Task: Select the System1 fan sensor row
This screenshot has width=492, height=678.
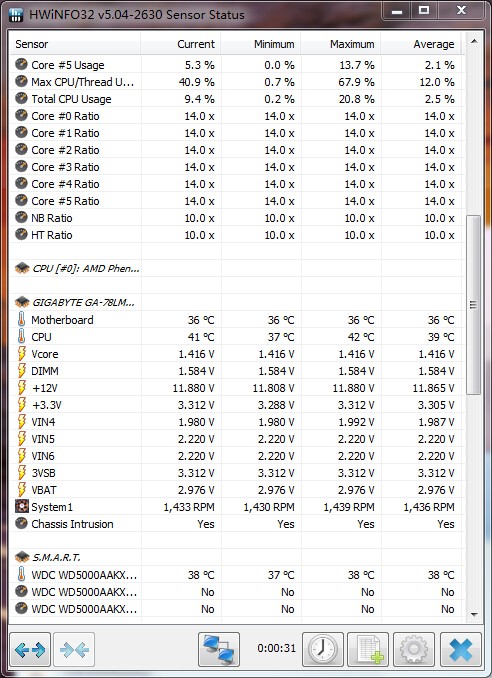Action: [x=236, y=507]
